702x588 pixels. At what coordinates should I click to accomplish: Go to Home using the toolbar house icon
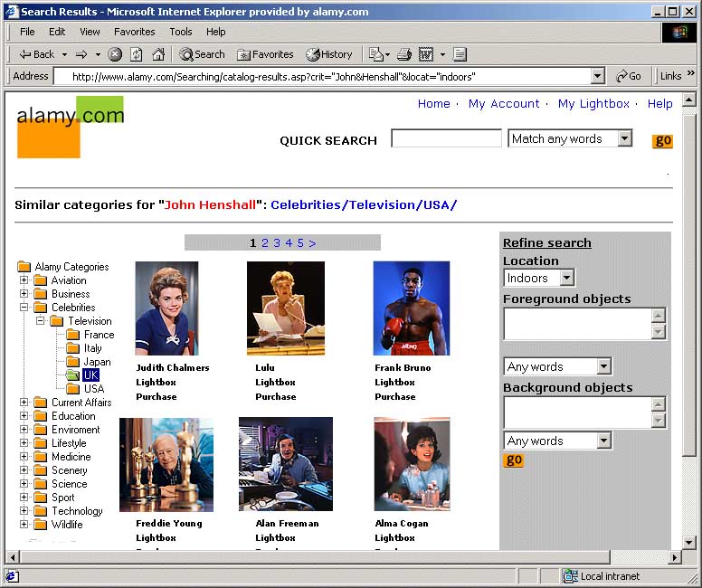tap(158, 54)
